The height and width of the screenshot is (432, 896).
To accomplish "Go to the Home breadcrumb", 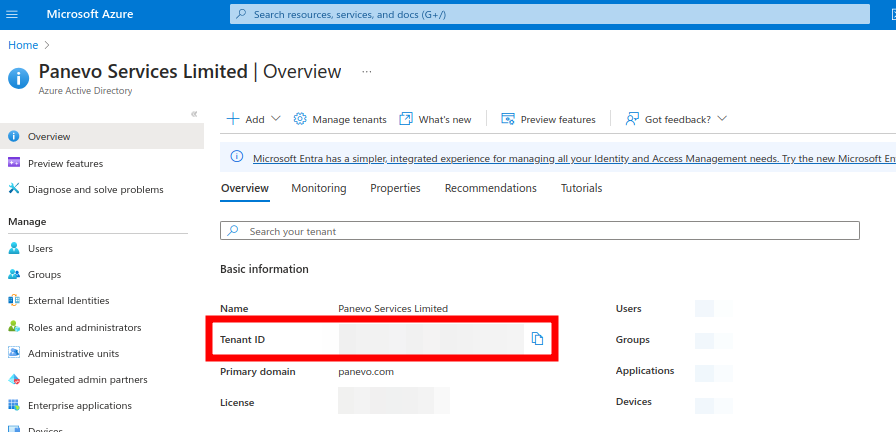I will coord(23,45).
